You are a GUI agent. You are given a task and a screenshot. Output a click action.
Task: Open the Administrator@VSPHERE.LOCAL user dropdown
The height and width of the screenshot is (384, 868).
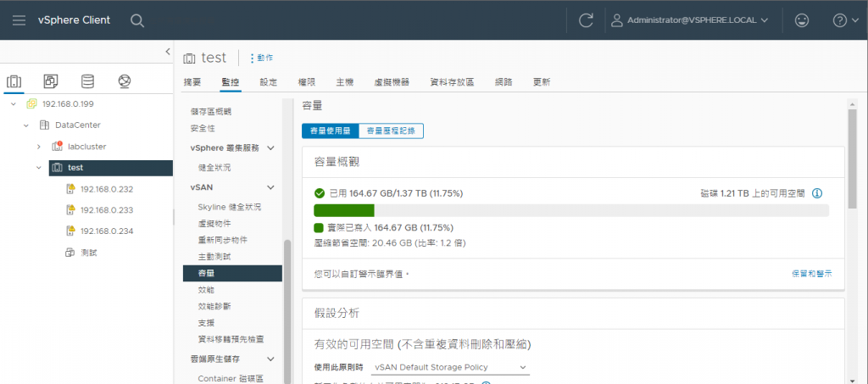click(690, 20)
